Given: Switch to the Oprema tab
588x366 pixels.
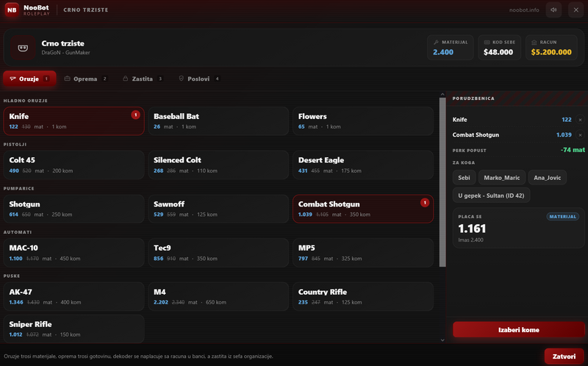Looking at the screenshot, I should tap(86, 79).
